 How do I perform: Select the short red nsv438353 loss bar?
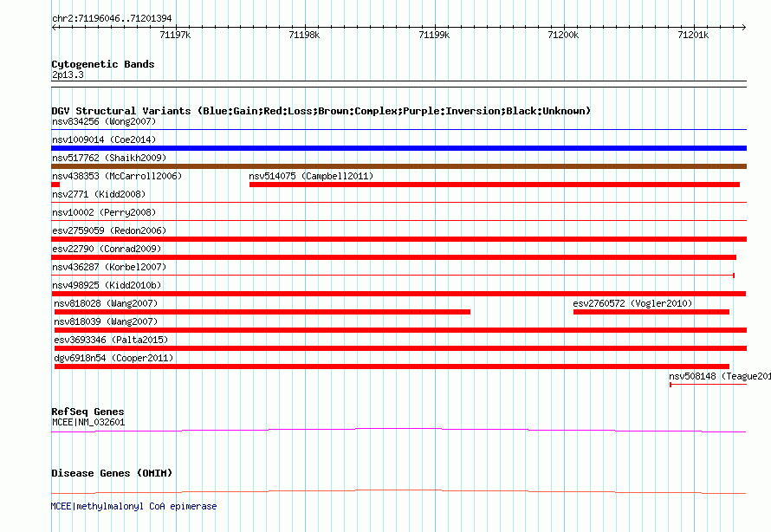pos(55,185)
